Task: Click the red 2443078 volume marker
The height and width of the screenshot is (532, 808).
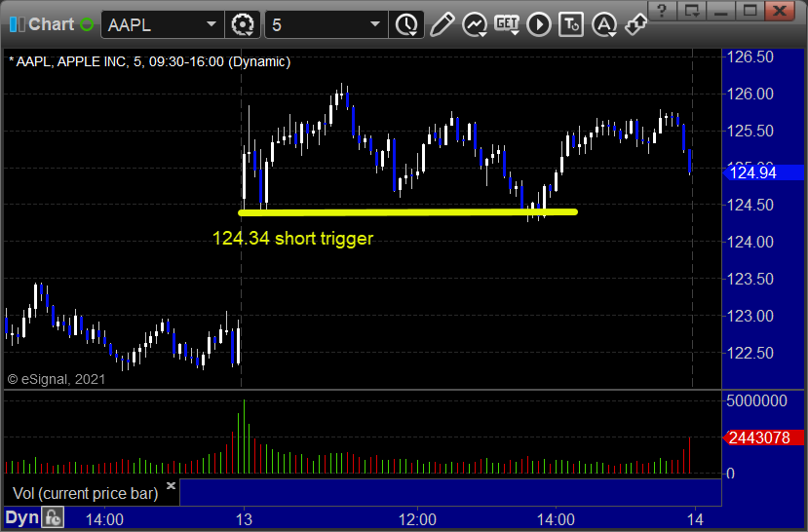Action: (x=763, y=437)
